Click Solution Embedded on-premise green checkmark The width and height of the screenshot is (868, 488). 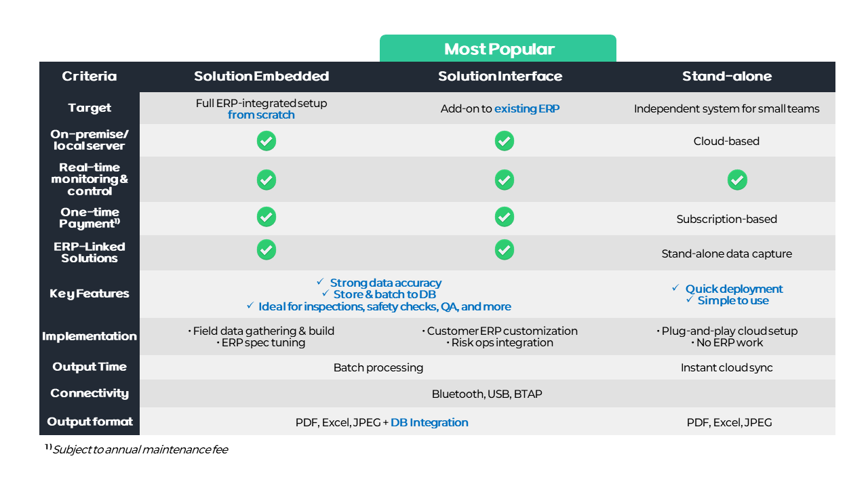[267, 141]
